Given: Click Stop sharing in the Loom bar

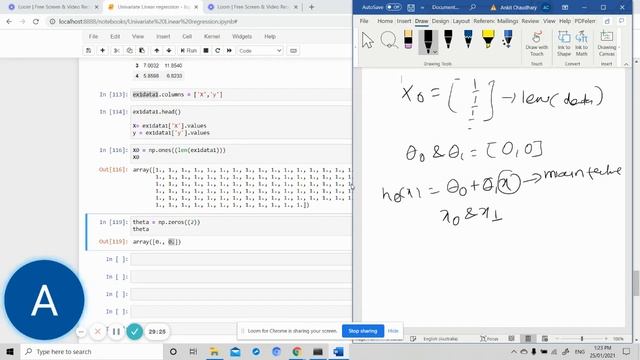Looking at the screenshot, I should point(363,331).
